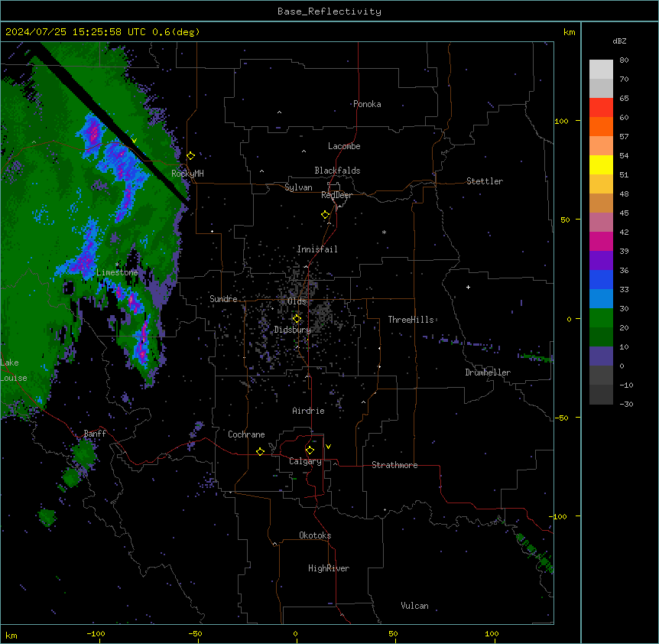659x644 pixels.
Task: Click the Lacombe city label
Action: click(x=344, y=146)
